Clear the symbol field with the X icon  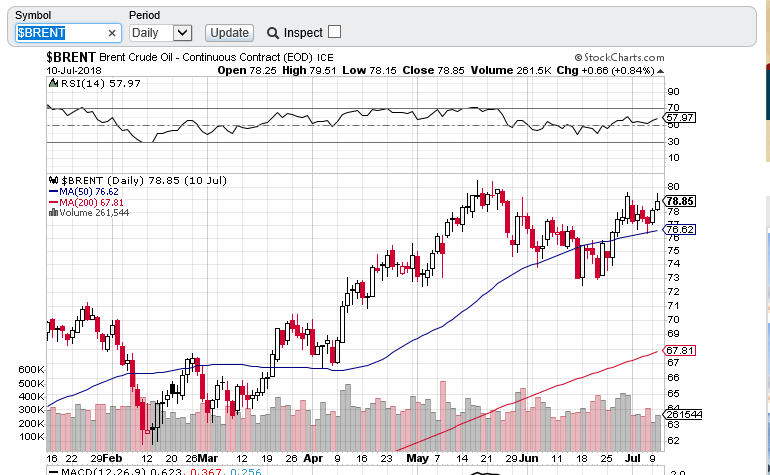pyautogui.click(x=112, y=33)
